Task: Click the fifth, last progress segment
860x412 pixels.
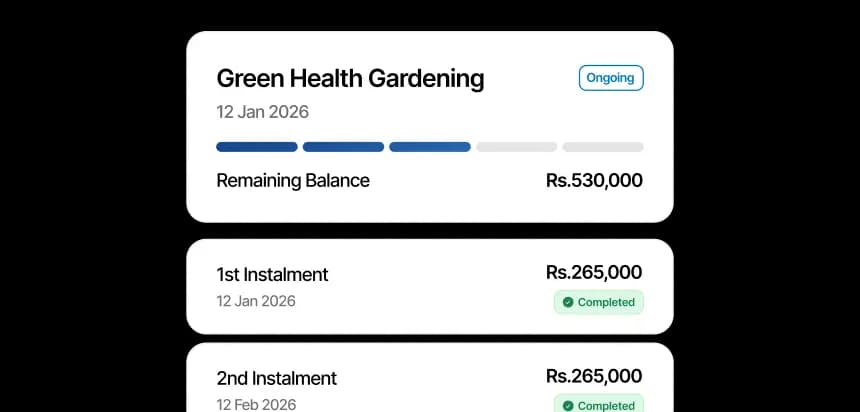Action: click(603, 147)
